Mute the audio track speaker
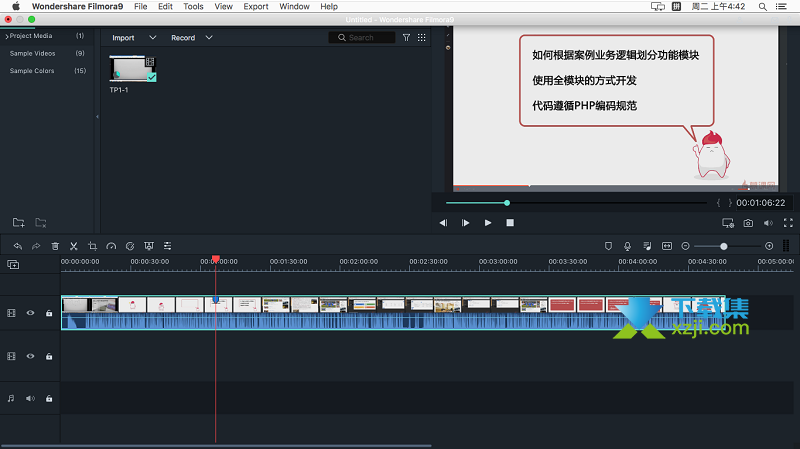 pos(31,398)
